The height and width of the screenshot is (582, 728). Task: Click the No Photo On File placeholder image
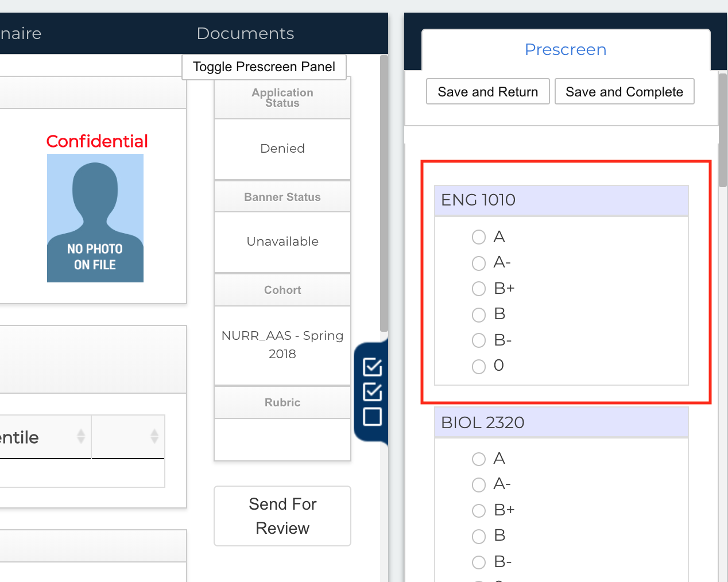[x=95, y=218]
